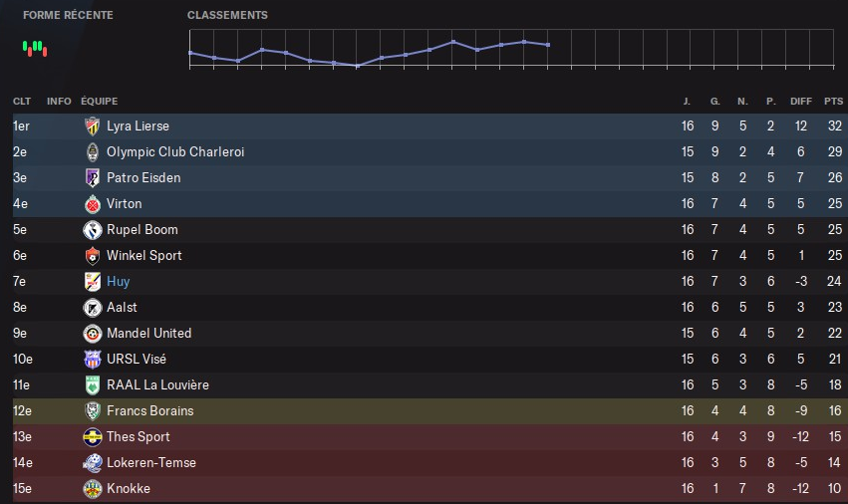Sort by INFO column header

pyautogui.click(x=59, y=102)
